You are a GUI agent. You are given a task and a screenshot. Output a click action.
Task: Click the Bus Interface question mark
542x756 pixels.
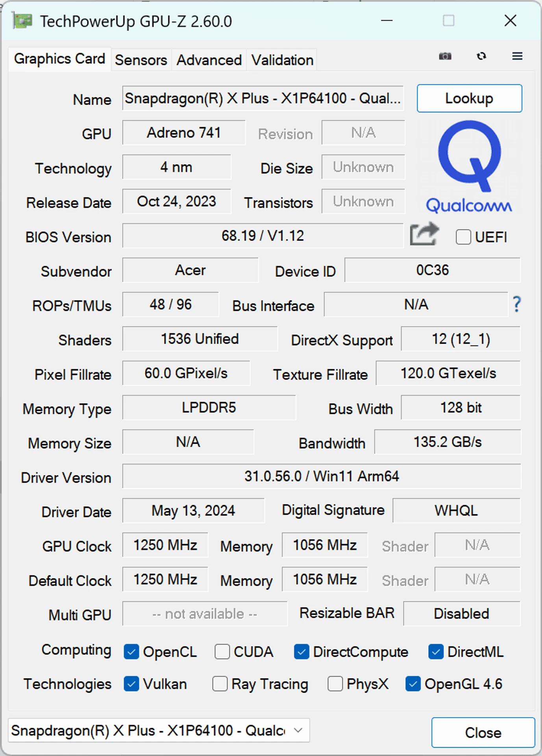click(517, 304)
